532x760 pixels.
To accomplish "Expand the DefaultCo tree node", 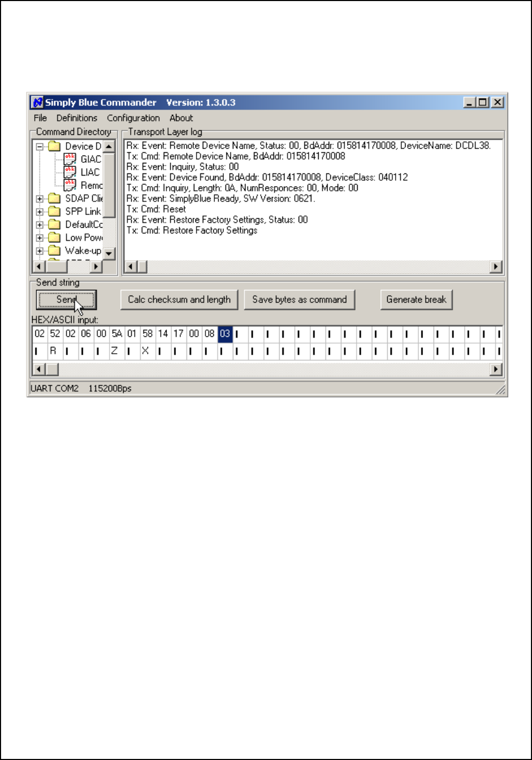I will [40, 225].
